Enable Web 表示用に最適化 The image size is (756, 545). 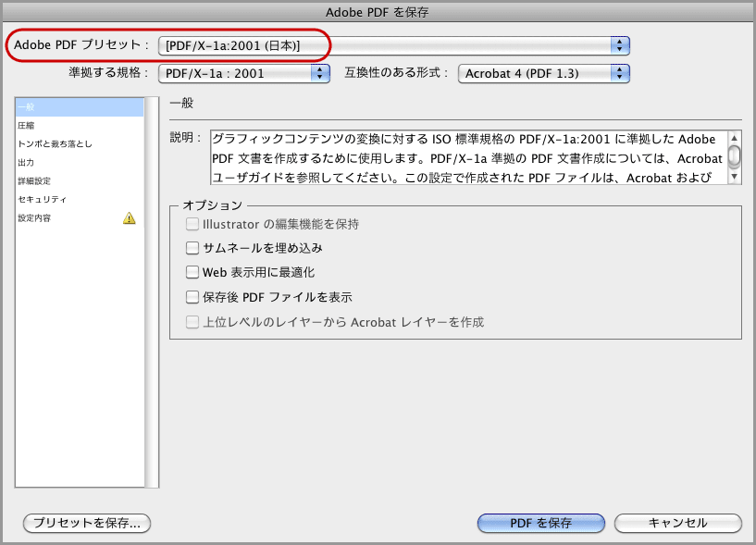192,274
